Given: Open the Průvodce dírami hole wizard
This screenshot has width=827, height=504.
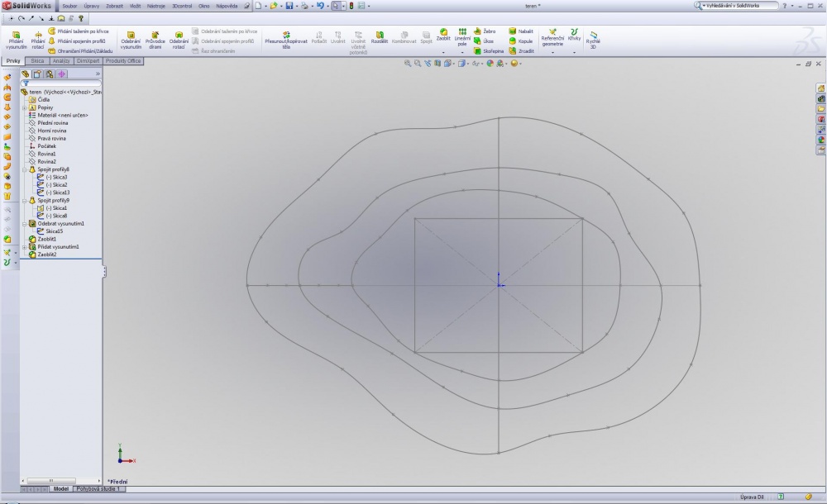Looking at the screenshot, I should click(x=155, y=40).
